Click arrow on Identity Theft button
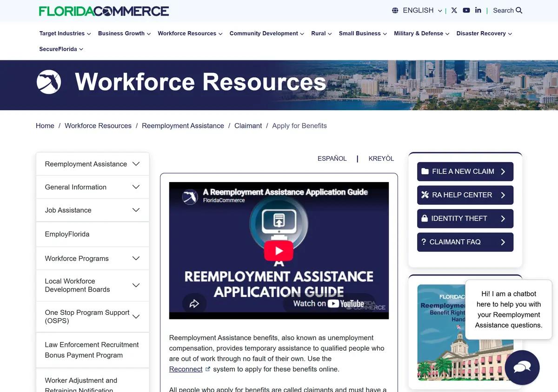The image size is (558, 392). [x=503, y=218]
